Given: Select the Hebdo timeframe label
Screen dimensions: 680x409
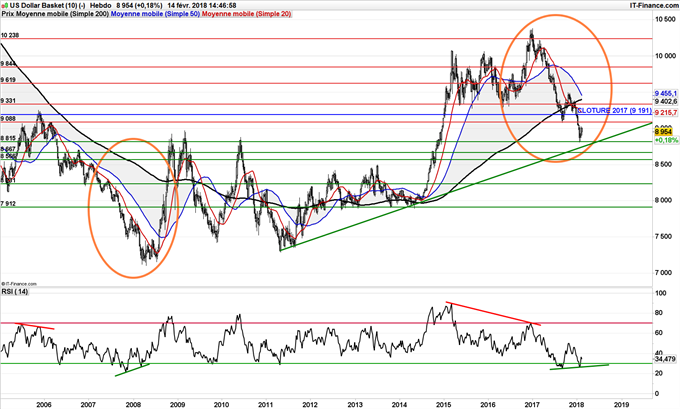Looking at the screenshot, I should coord(99,6).
